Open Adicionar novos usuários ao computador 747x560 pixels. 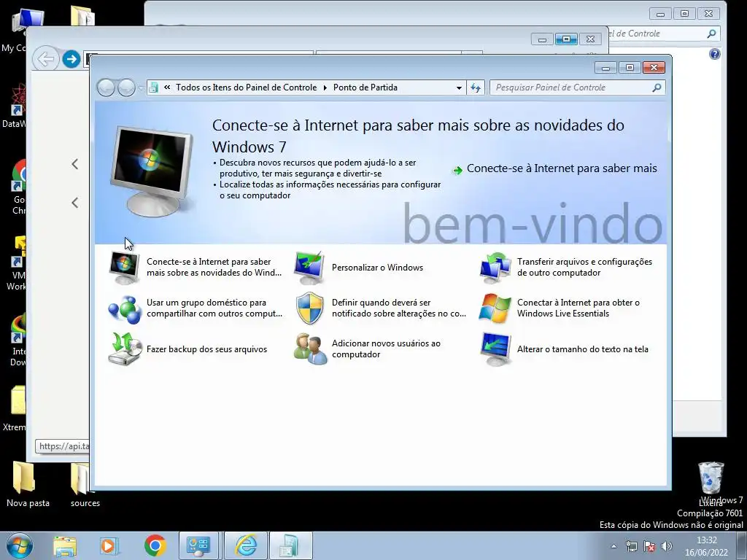(x=387, y=349)
